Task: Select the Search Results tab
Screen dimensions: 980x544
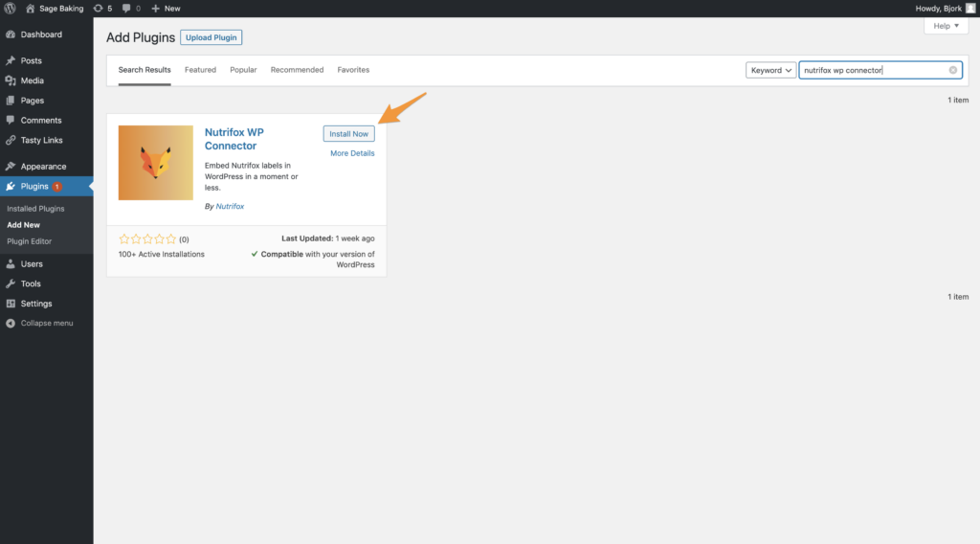Action: click(x=145, y=69)
